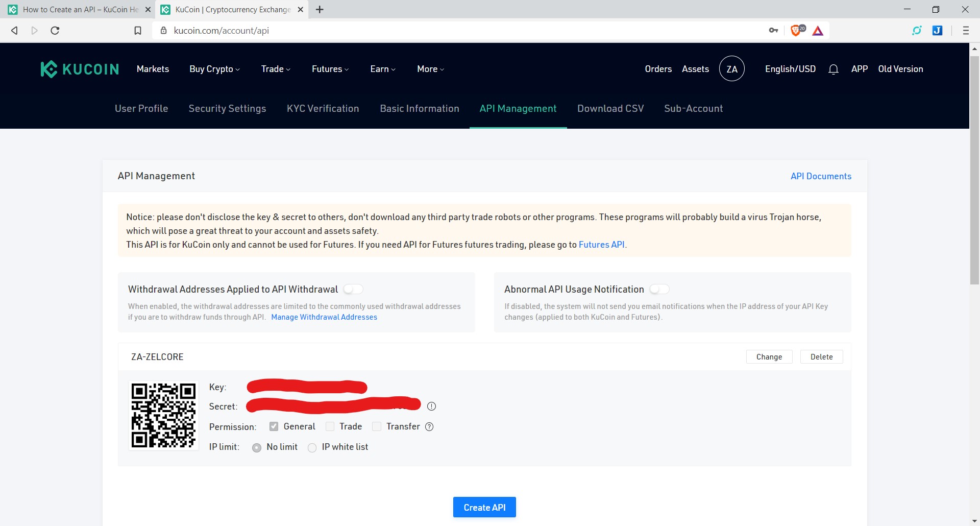Open the blue J extension icon
This screenshot has height=526, width=980.
[937, 31]
